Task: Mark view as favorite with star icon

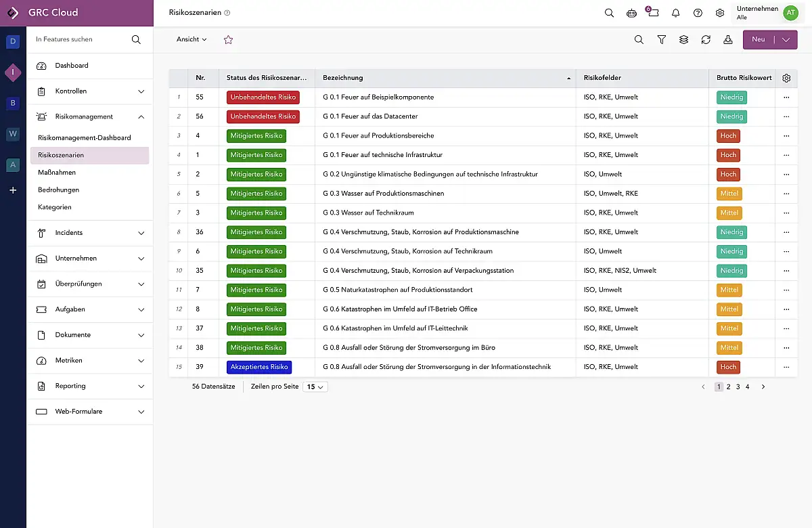Action: tap(228, 40)
